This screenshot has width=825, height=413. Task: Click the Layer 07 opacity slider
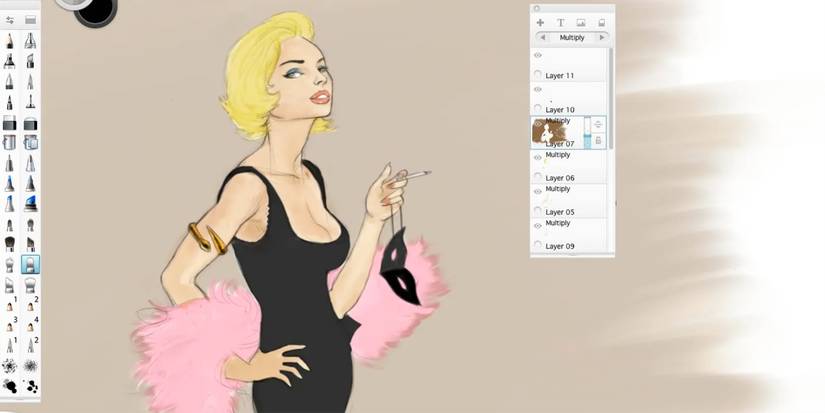[587, 133]
